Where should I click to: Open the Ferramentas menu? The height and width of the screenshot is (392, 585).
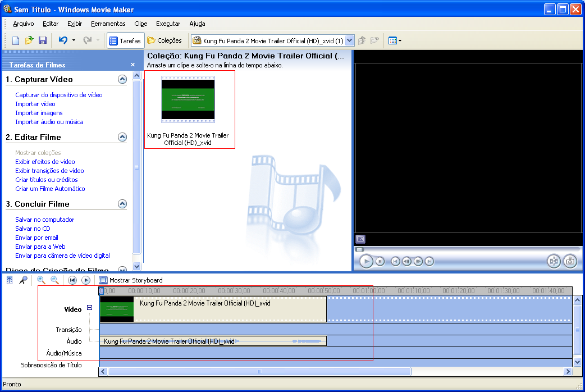tap(108, 24)
